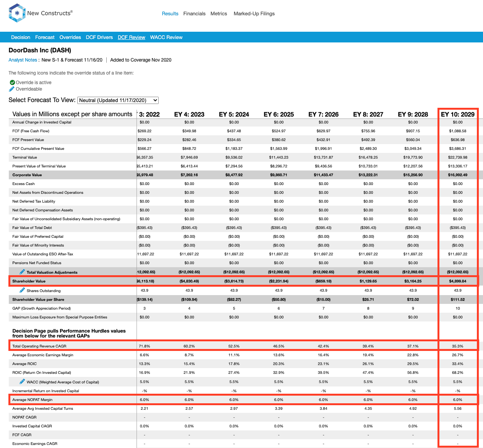
Task: Click the FCF Cumulative Present Value label
Action: (x=38, y=149)
